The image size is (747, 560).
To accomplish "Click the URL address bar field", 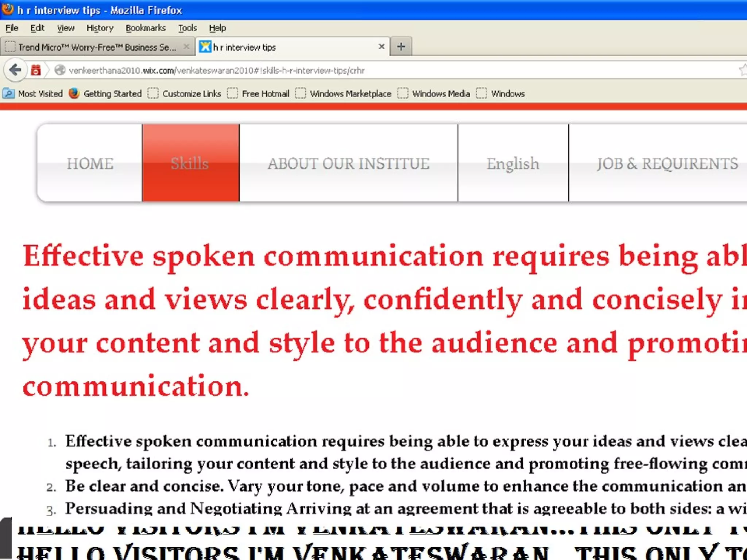I will tap(401, 70).
